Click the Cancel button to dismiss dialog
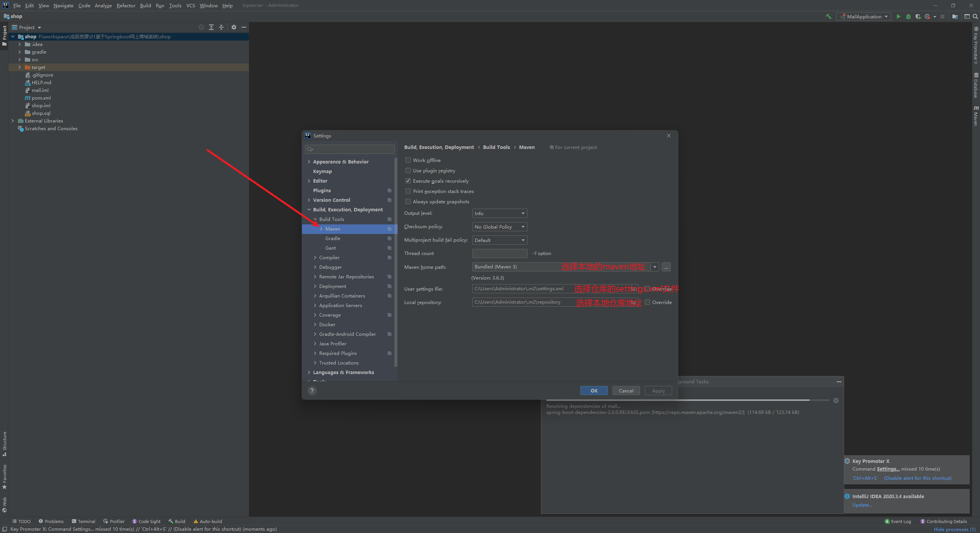Image resolution: width=980 pixels, height=533 pixels. click(x=625, y=390)
